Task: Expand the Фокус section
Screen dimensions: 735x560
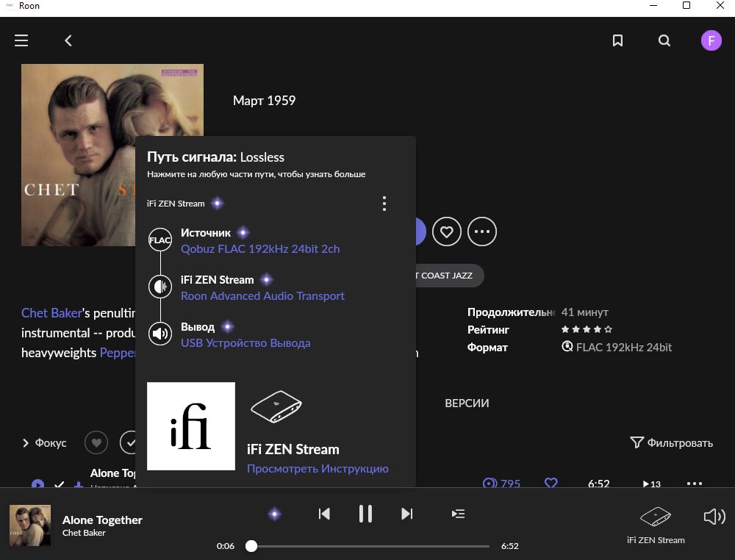Action: coord(45,443)
